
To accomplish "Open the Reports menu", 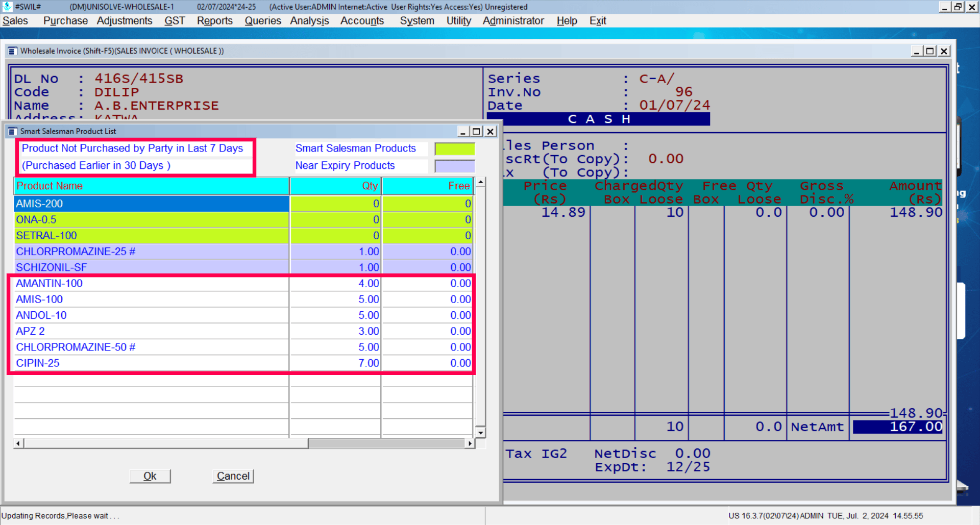I will (x=215, y=21).
